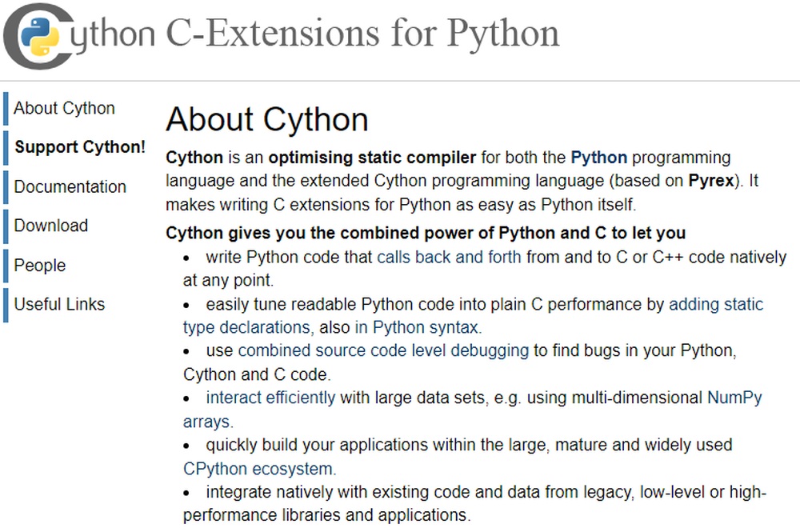
Task: Follow the bold Python link
Action: [599, 158]
